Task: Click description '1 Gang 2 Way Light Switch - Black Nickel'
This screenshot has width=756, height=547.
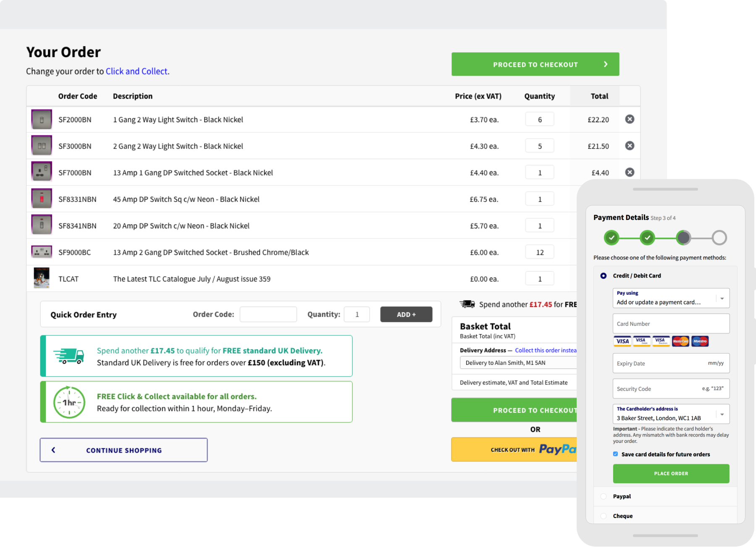Action: click(x=178, y=120)
